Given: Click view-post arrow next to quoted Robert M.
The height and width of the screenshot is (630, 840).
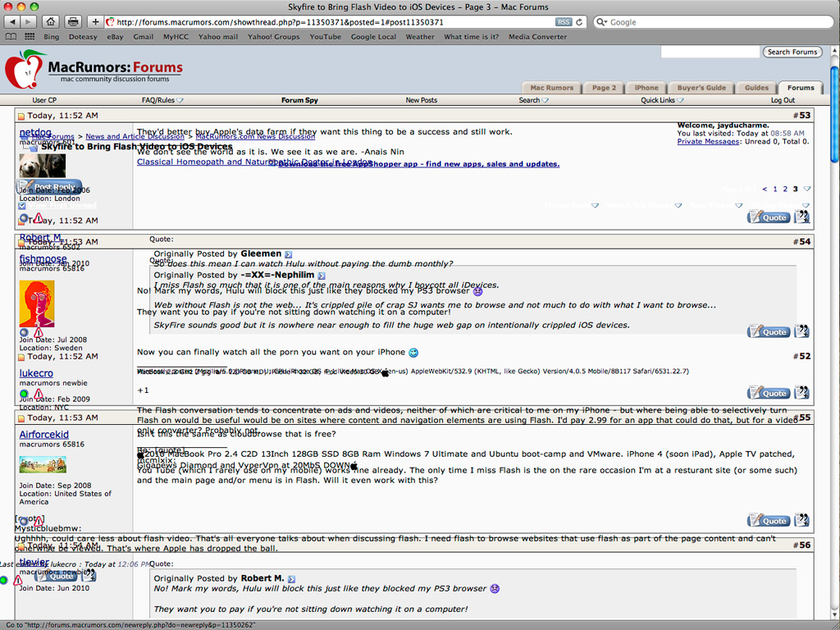Looking at the screenshot, I should (291, 579).
